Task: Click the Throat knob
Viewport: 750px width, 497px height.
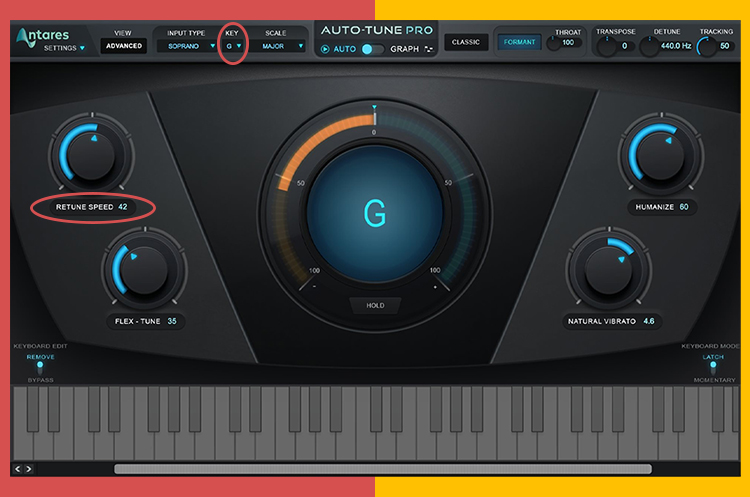Action: (553, 44)
